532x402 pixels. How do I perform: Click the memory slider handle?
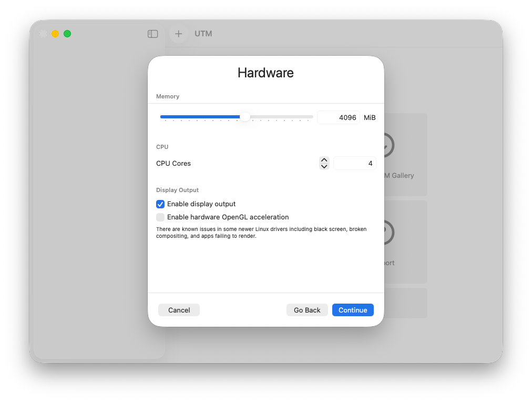pos(245,117)
